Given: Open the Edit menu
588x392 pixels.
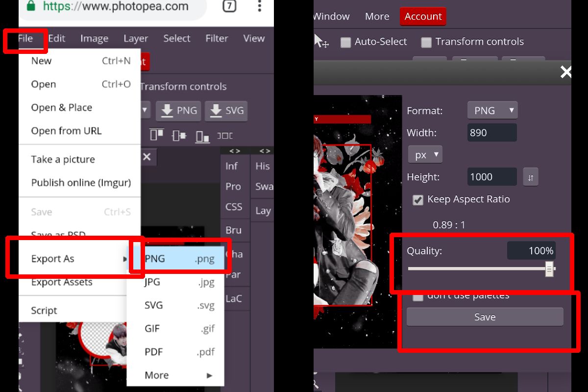Looking at the screenshot, I should [x=57, y=38].
